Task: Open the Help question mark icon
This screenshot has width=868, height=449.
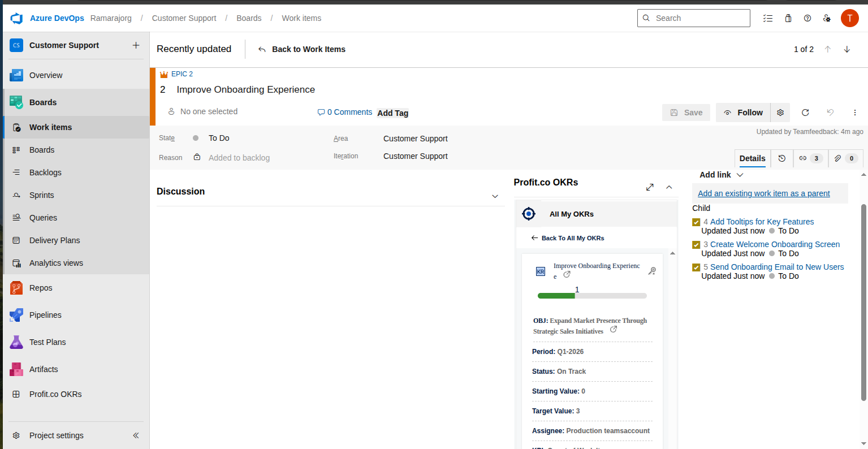Action: (x=807, y=18)
